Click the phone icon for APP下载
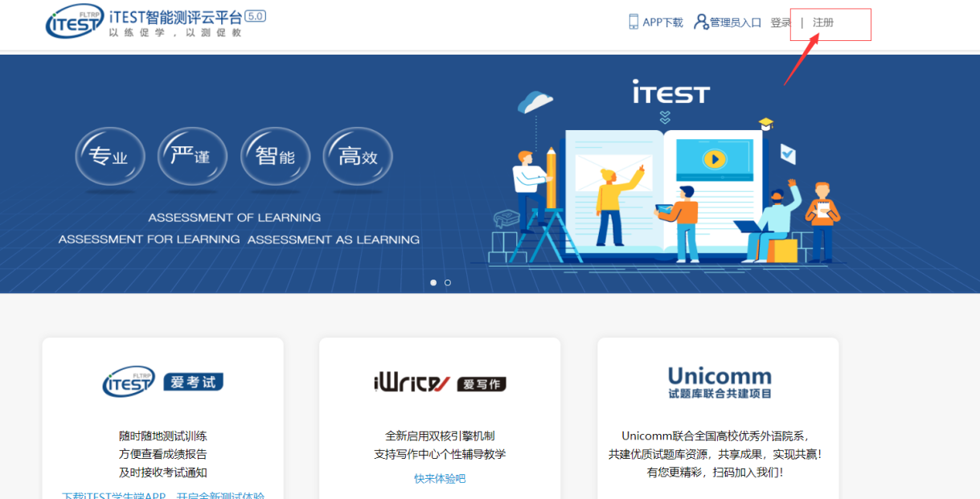This screenshot has height=499, width=980. [x=634, y=22]
